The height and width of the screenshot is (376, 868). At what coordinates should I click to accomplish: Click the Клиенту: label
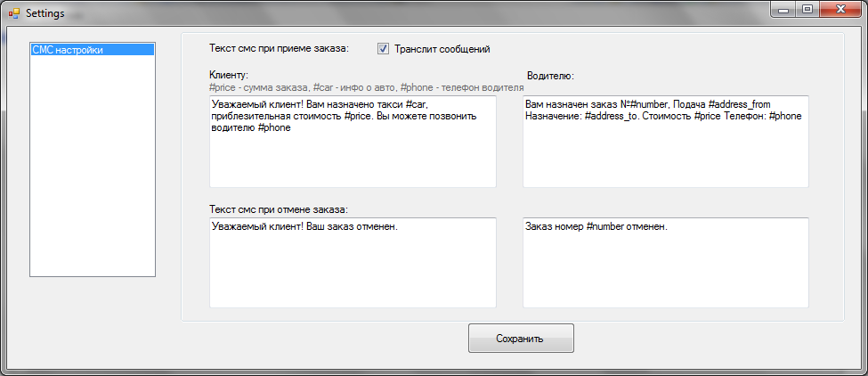[x=228, y=75]
